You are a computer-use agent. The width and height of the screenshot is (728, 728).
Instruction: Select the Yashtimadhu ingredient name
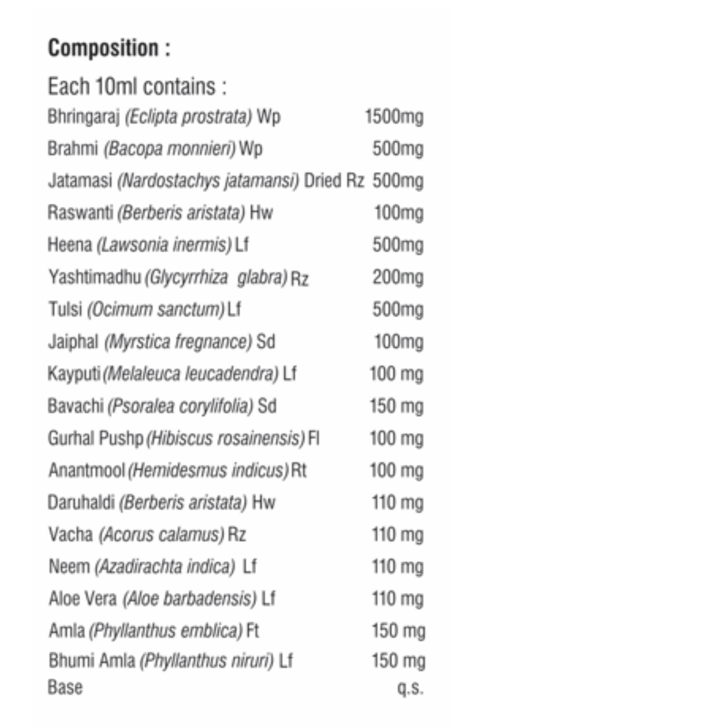click(x=94, y=277)
